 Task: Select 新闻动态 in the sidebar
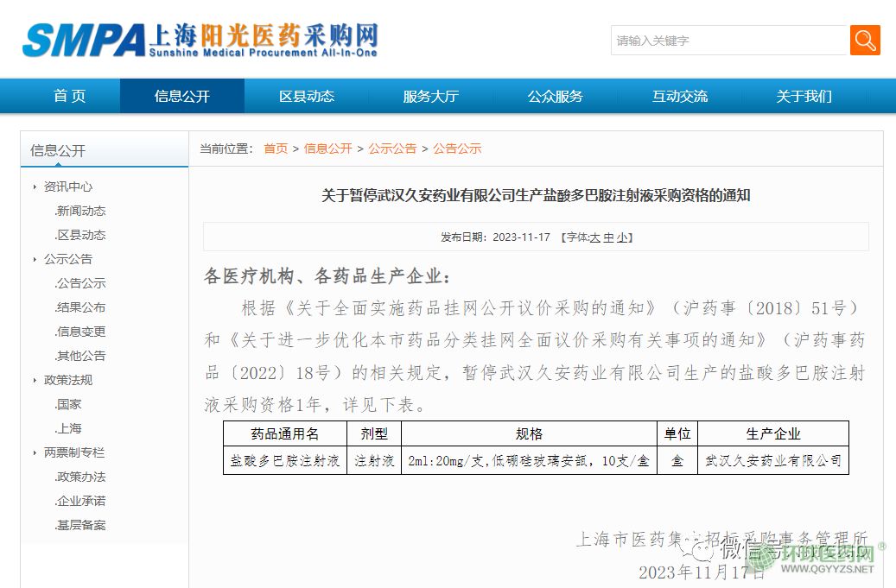pos(80,211)
